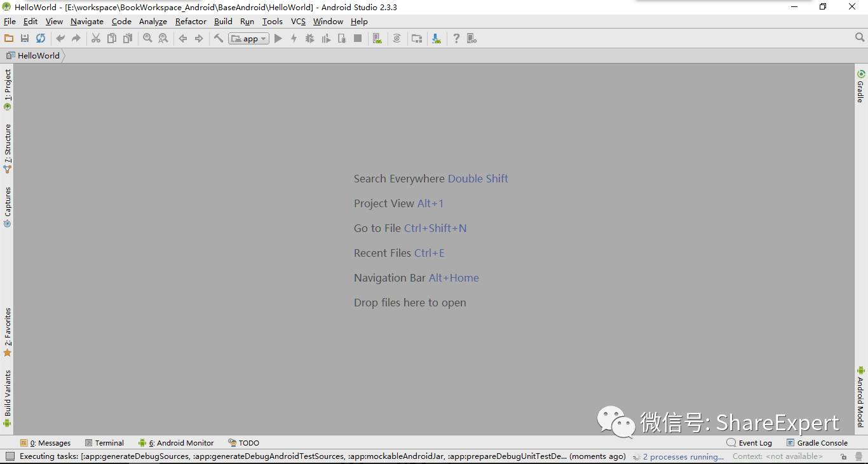Viewport: 868px width, 464px height.
Task: Toggle tool window bars in status corner
Action: pos(10,456)
